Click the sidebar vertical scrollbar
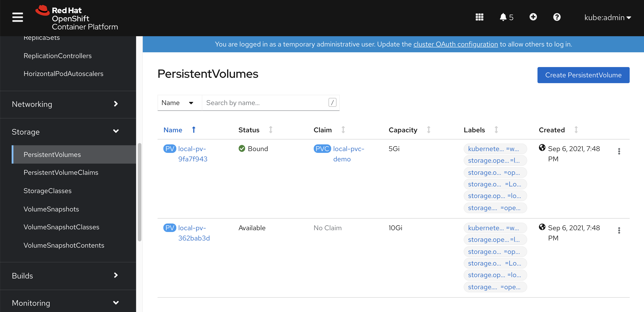This screenshot has height=312, width=644. tap(139, 192)
